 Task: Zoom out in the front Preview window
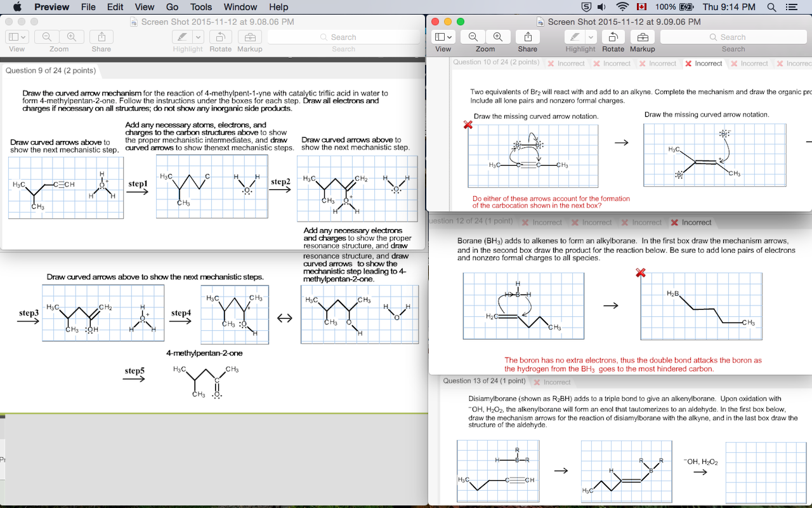coord(473,37)
